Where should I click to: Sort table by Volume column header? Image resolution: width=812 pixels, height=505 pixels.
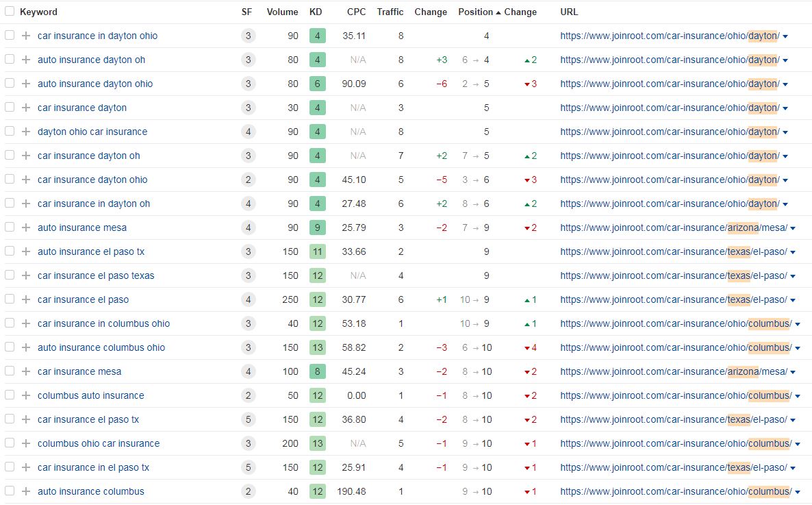tap(282, 12)
